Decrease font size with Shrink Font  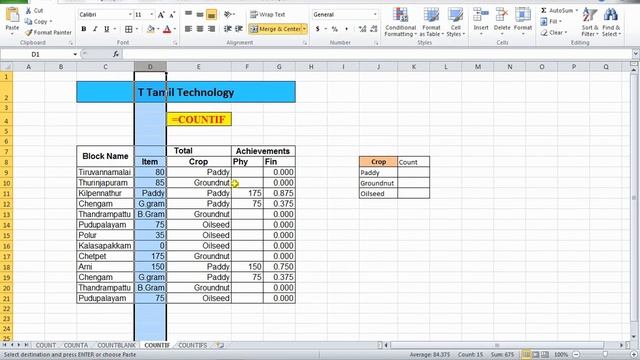point(172,15)
